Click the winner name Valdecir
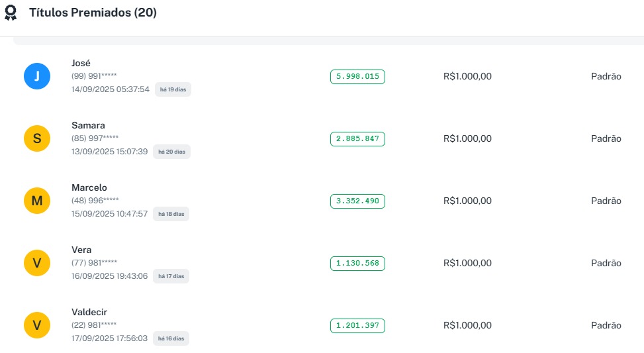This screenshot has width=644, height=353. [x=89, y=312]
